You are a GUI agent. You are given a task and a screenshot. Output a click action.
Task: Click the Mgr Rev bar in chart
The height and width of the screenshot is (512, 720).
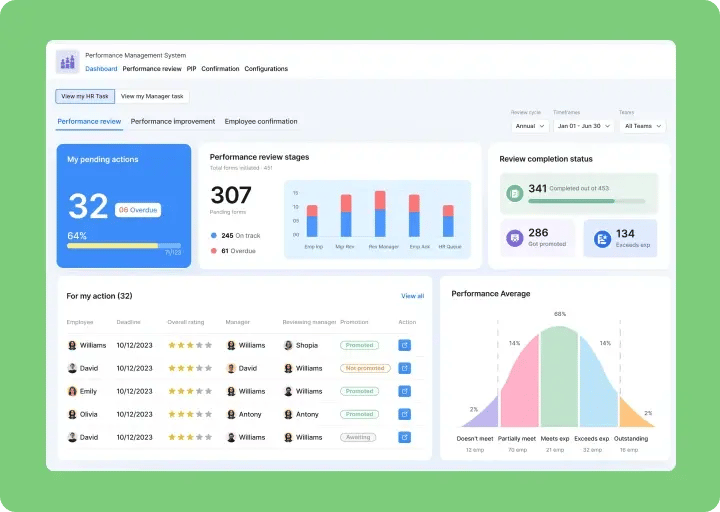(x=346, y=216)
